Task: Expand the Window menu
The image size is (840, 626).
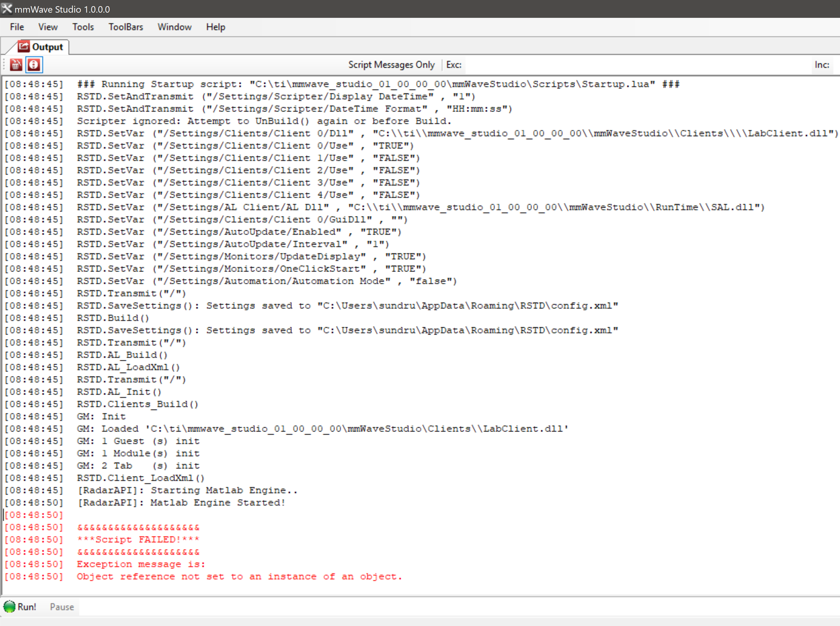Action: point(174,27)
